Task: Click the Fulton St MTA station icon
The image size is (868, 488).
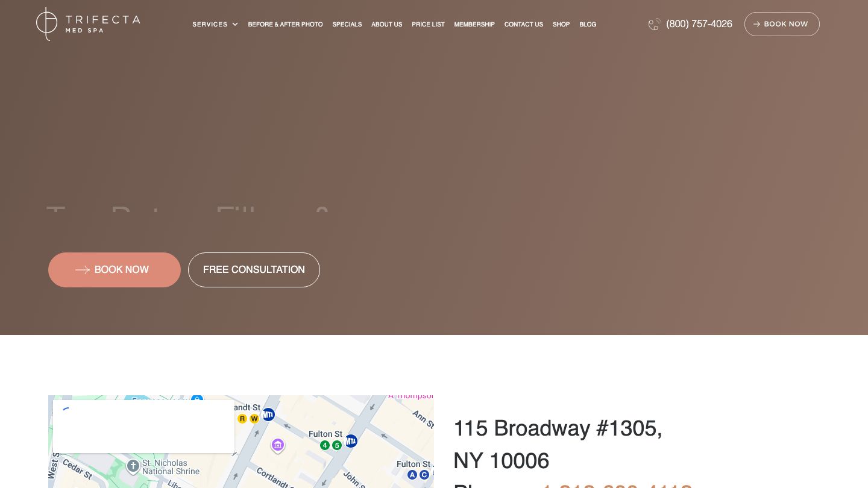Action: point(351,441)
